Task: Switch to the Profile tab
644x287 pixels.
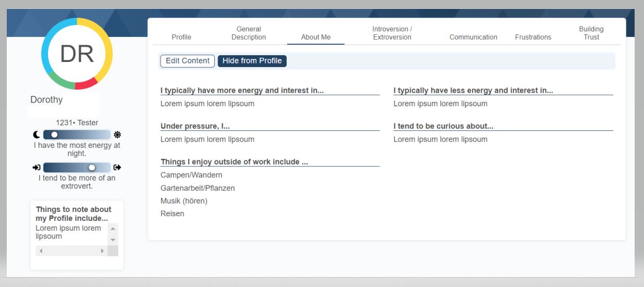Action: 181,37
